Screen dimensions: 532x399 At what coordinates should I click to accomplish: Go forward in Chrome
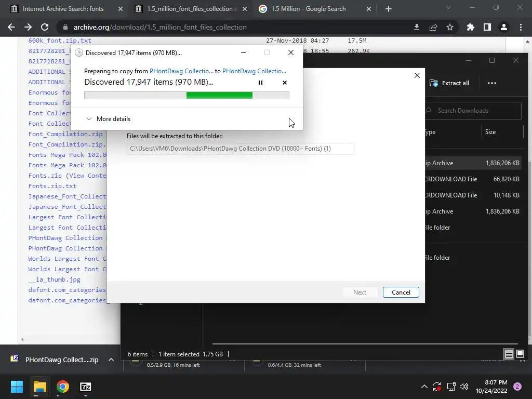(28, 27)
